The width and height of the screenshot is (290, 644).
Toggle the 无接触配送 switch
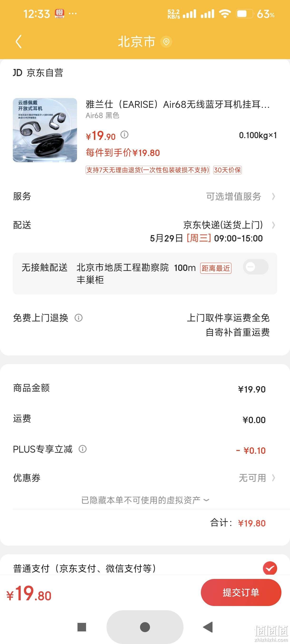256,267
